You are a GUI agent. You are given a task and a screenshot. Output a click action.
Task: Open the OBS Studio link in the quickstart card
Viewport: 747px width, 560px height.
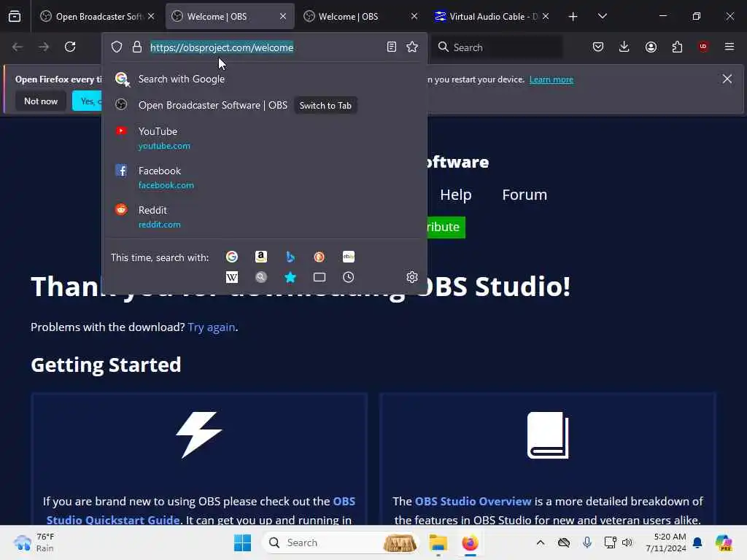pyautogui.click(x=201, y=510)
